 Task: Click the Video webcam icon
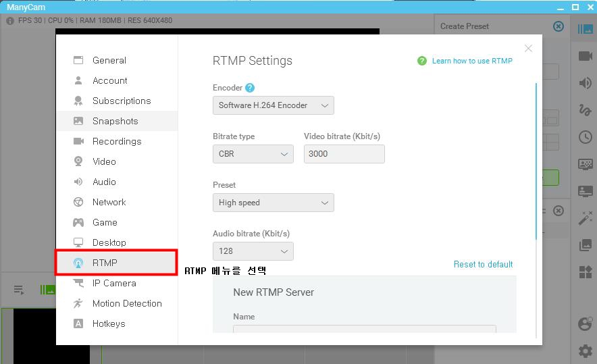(78, 161)
